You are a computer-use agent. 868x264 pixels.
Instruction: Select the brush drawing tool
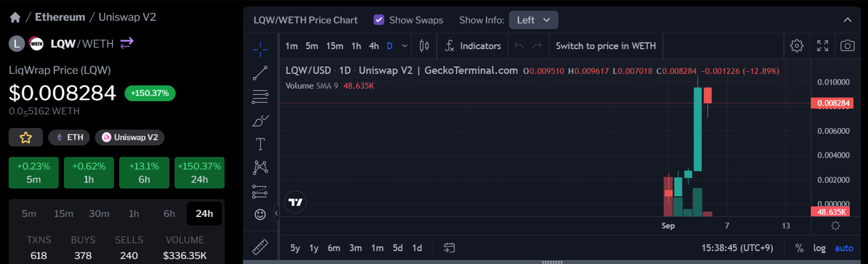(x=260, y=121)
